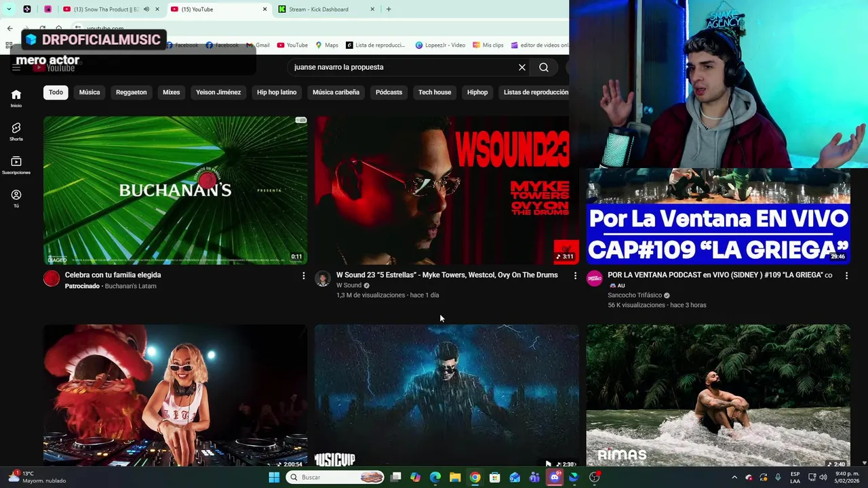Image resolution: width=868 pixels, height=488 pixels.
Task: Open Windows Start menu
Action: coord(274,477)
